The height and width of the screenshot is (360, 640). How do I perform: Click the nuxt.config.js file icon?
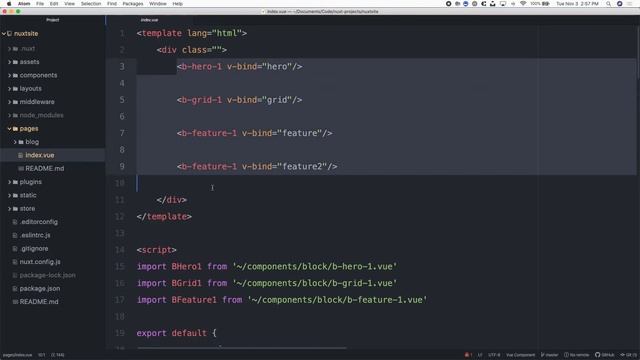coord(15,262)
